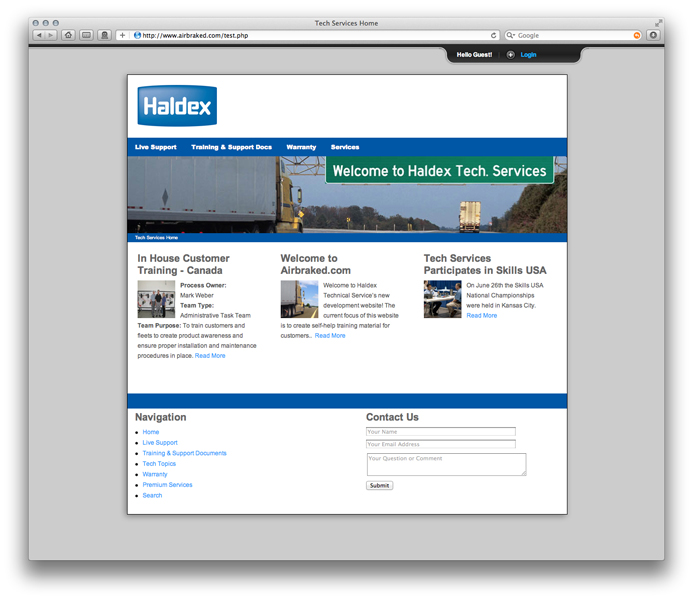Open the truck thumbnail in Airbraked article
Screen dimensions: 693x600
(x=299, y=299)
